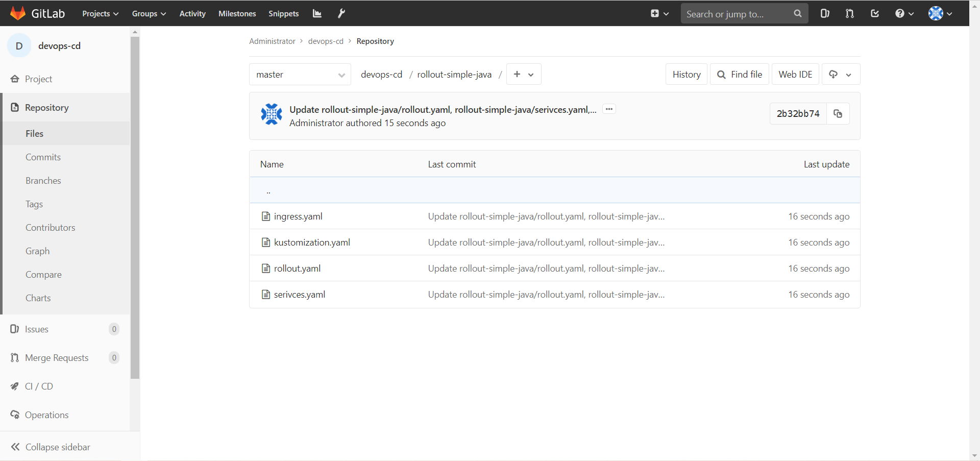The width and height of the screenshot is (980, 461).
Task: Click the kustomization.yaml file icon
Action: pos(266,242)
